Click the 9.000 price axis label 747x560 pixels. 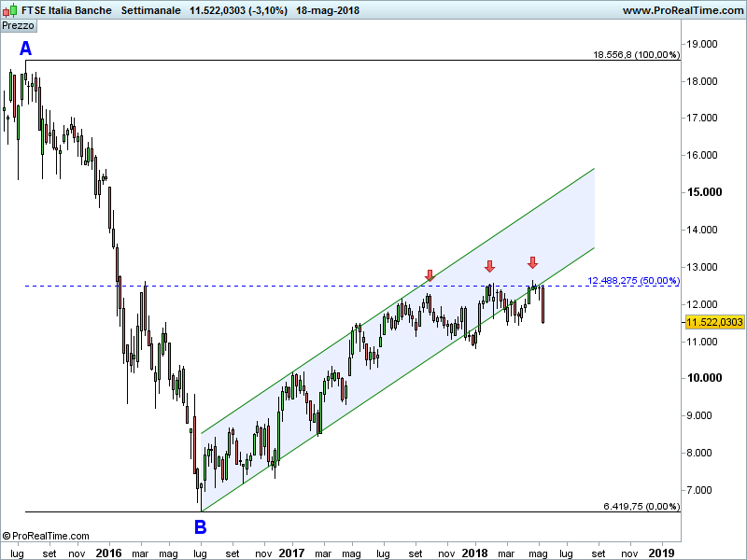(699, 415)
